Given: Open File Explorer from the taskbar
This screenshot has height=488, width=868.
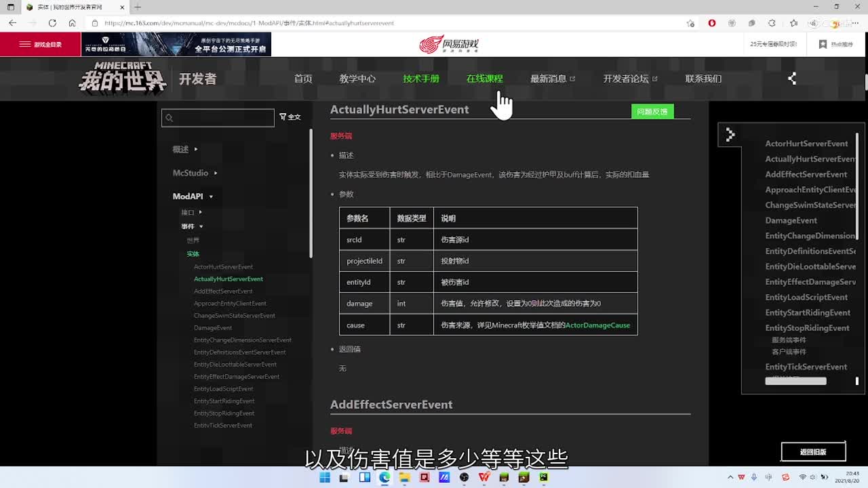Looking at the screenshot, I should click(x=405, y=478).
